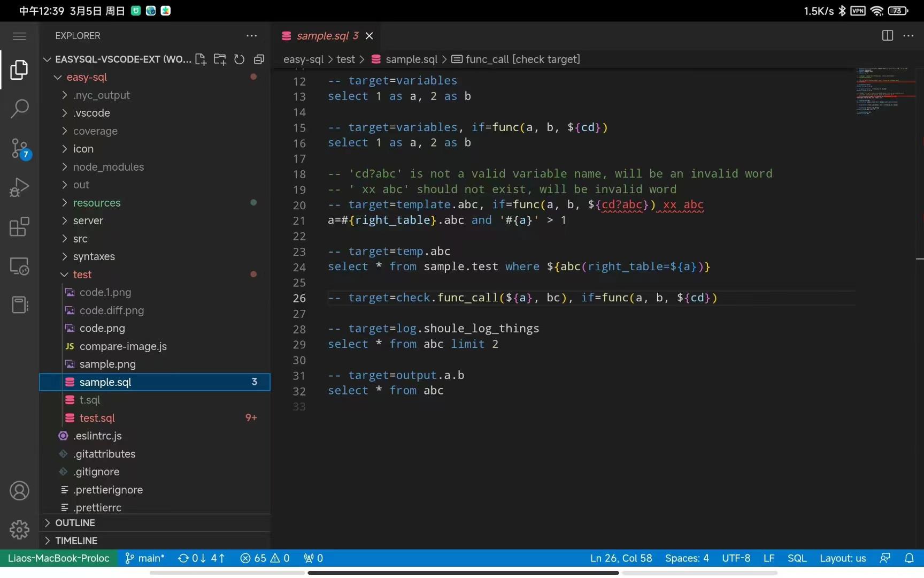Image resolution: width=924 pixels, height=578 pixels.
Task: Split the editor using the split icon
Action: (887, 35)
